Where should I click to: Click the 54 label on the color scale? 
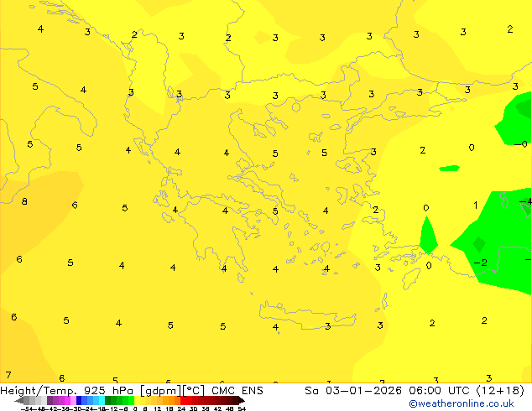click(x=242, y=409)
